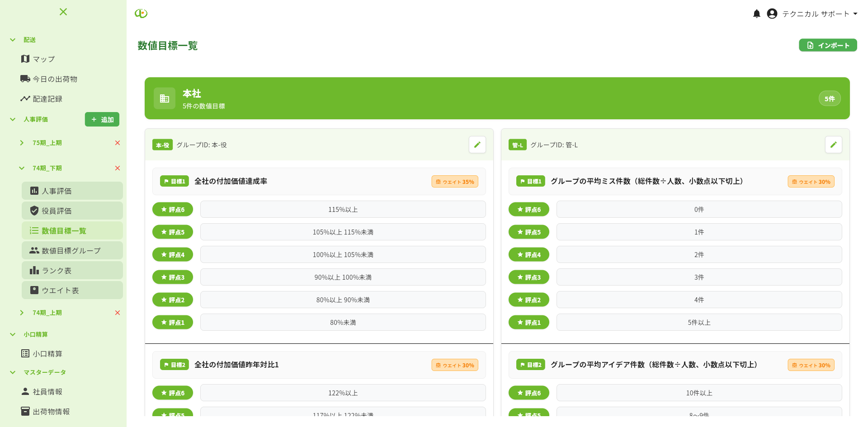Screen dimensions: 868x427
Task: Delete 75期_上期 using its red X
Action: (x=118, y=143)
